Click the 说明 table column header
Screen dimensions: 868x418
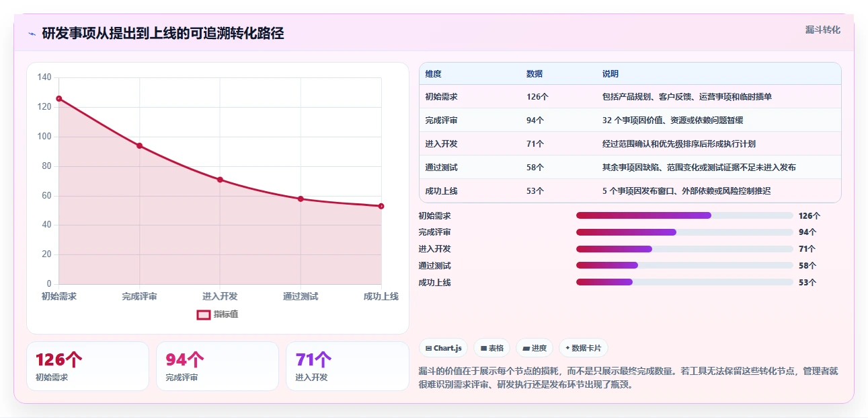click(610, 74)
